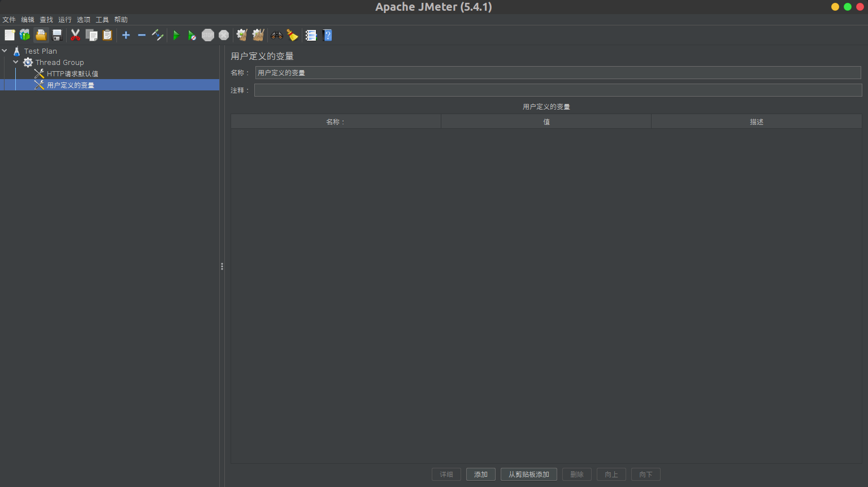
Task: Open the 文件 menu
Action: point(9,19)
